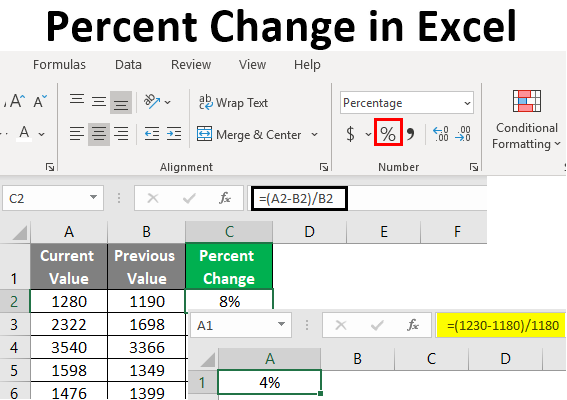Open the Orientation dropdown arrow

[x=167, y=102]
